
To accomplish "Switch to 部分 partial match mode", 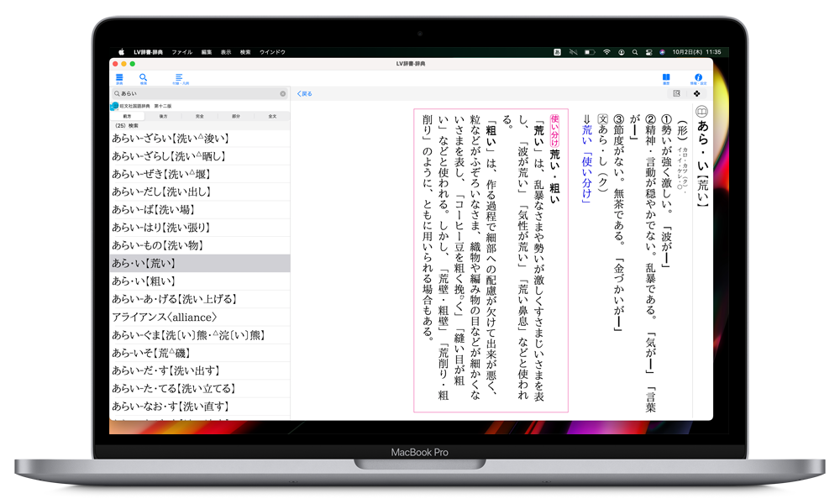I will pos(236,116).
